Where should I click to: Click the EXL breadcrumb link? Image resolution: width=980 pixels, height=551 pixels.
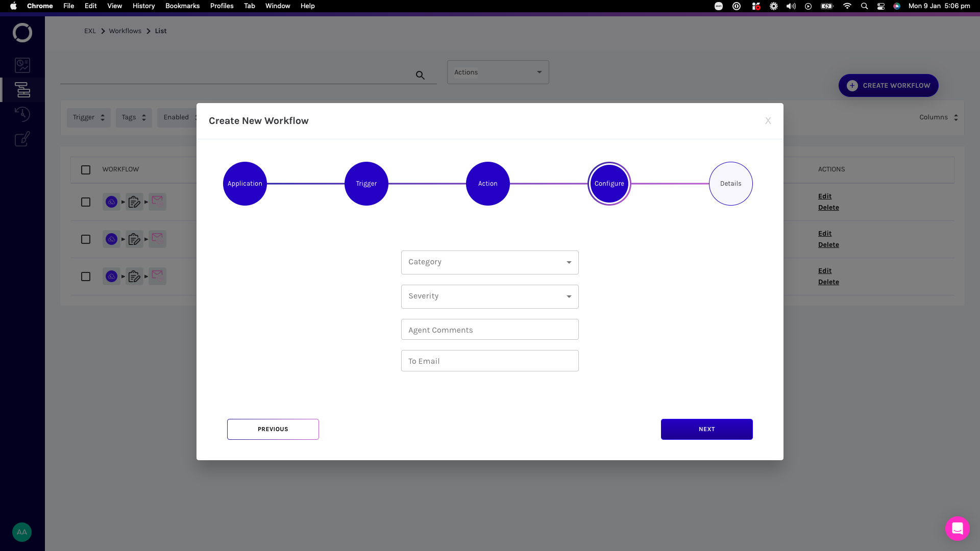coord(90,31)
